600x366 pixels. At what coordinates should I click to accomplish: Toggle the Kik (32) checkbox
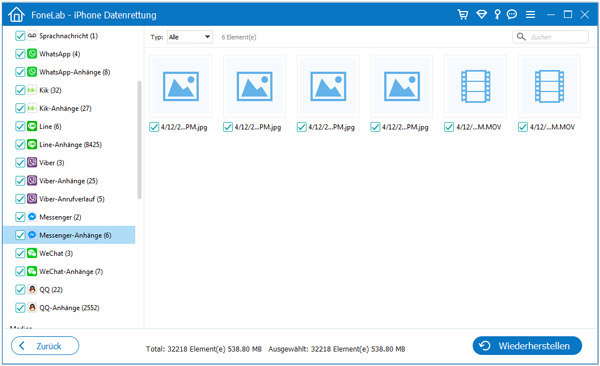tap(20, 90)
